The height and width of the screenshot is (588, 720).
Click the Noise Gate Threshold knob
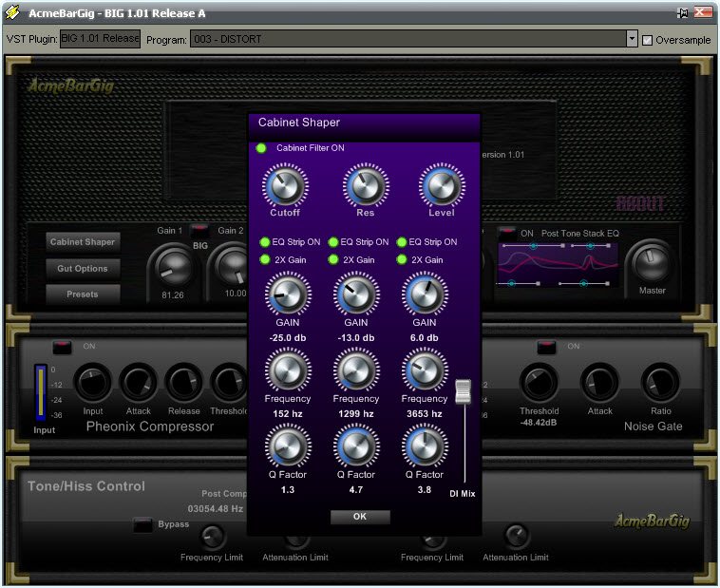point(540,383)
